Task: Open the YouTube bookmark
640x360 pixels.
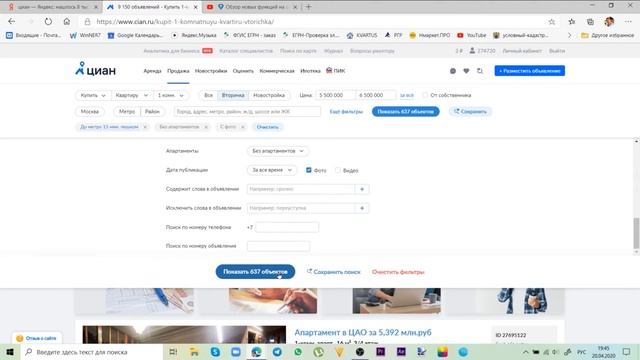Action: pos(472,36)
